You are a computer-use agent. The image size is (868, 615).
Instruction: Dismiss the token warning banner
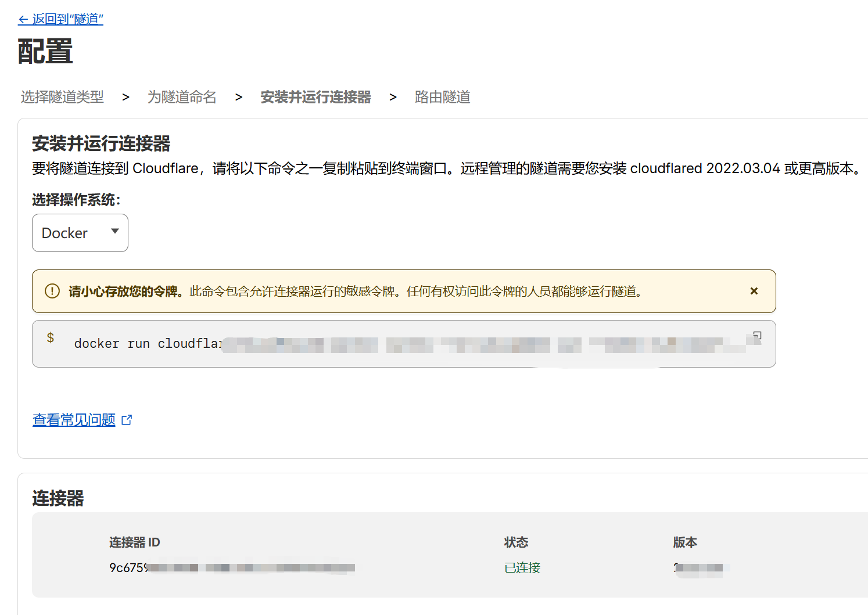(754, 291)
